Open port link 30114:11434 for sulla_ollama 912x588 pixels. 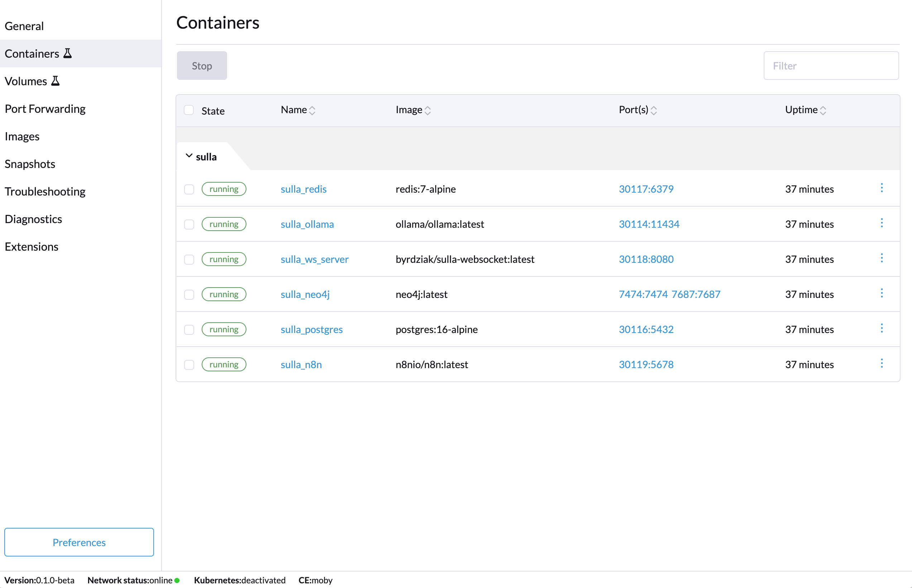pyautogui.click(x=649, y=224)
